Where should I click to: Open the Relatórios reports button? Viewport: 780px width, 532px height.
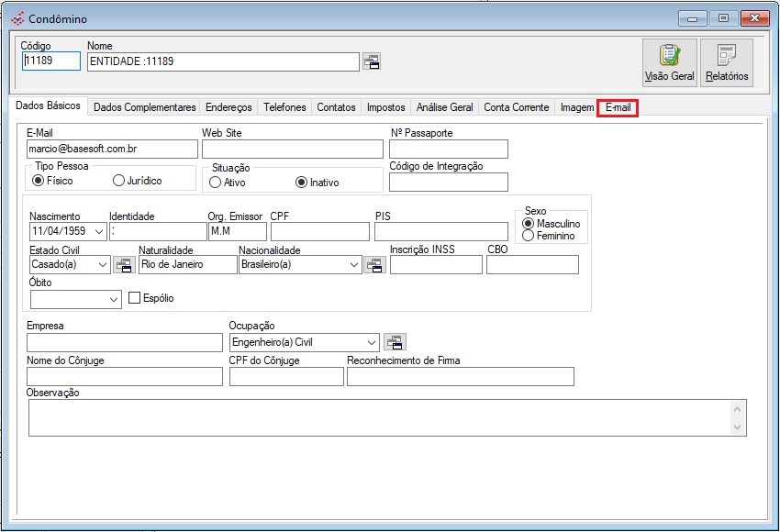click(726, 62)
